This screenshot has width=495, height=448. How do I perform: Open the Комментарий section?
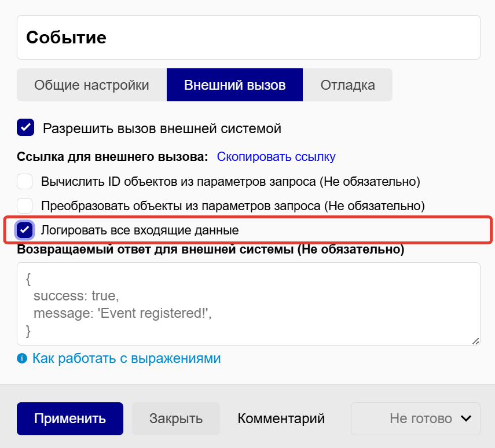[x=281, y=418]
